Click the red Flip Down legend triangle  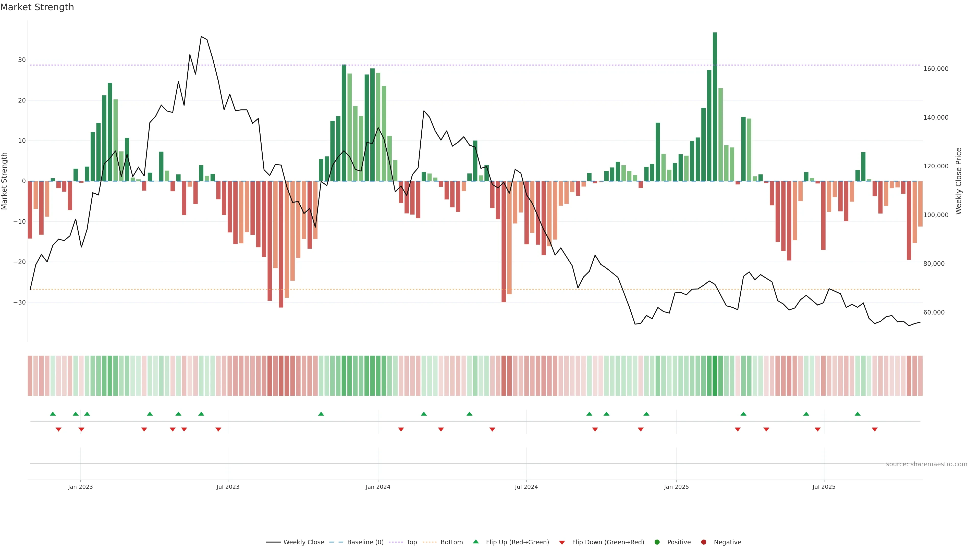562,542
